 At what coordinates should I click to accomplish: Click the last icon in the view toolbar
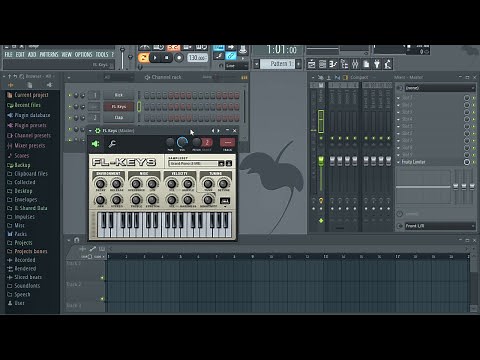388,64
